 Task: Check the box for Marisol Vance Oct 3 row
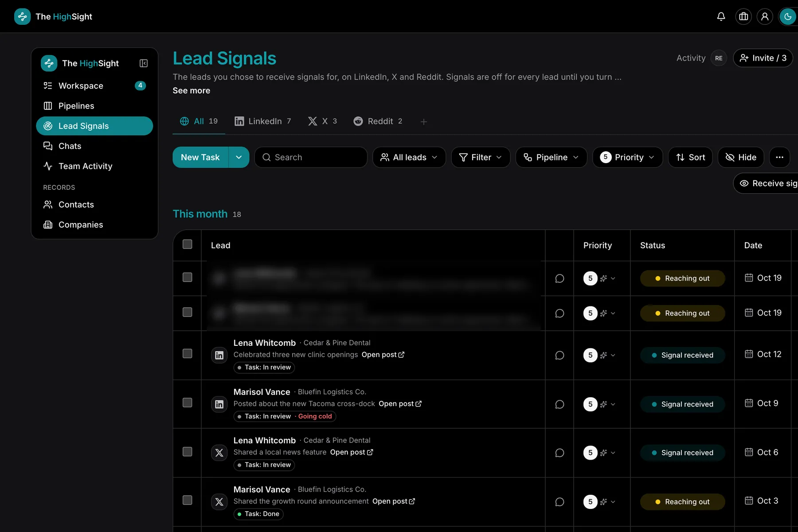tap(188, 501)
